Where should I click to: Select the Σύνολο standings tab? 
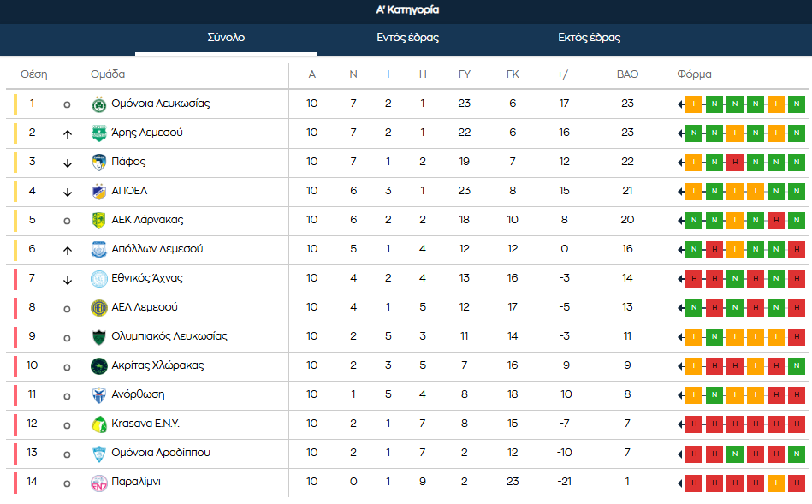[226, 38]
